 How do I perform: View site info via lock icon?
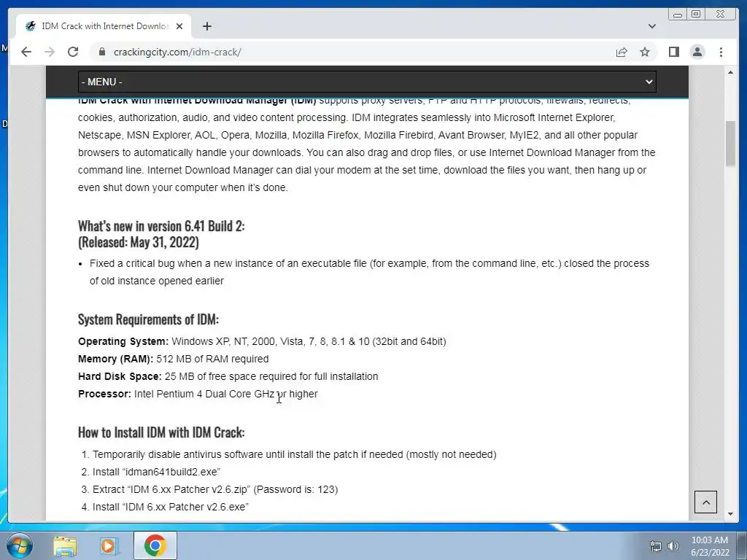tap(102, 52)
